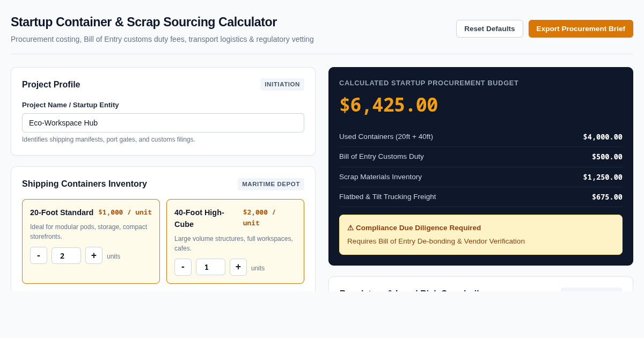Click the $1,000 / unit price label
The image size is (644, 338).
(x=125, y=212)
